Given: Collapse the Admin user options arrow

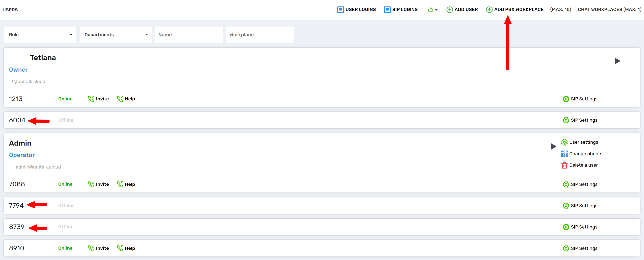Looking at the screenshot, I should point(553,146).
